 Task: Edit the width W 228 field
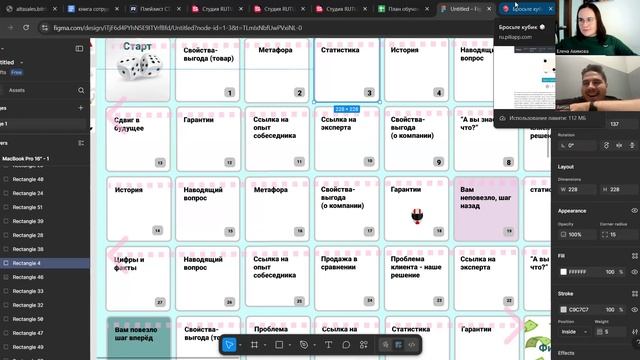578,189
